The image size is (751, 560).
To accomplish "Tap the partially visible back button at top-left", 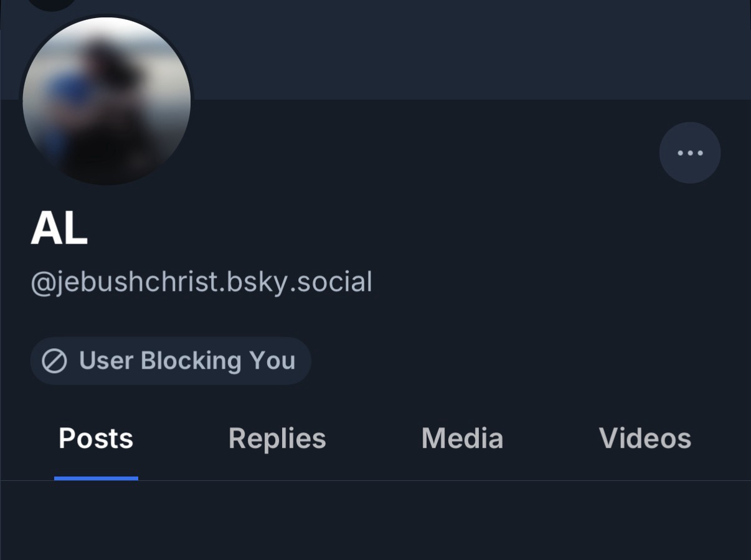I will [52, 4].
